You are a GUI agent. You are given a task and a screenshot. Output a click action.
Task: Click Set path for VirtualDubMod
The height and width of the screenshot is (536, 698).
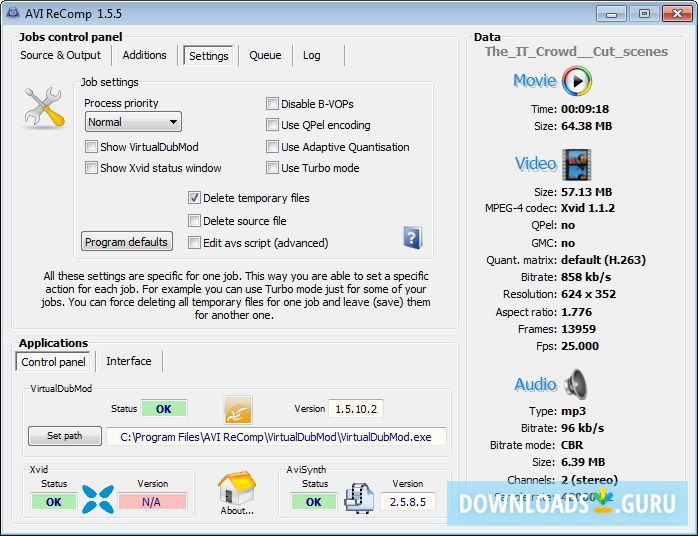click(x=65, y=436)
